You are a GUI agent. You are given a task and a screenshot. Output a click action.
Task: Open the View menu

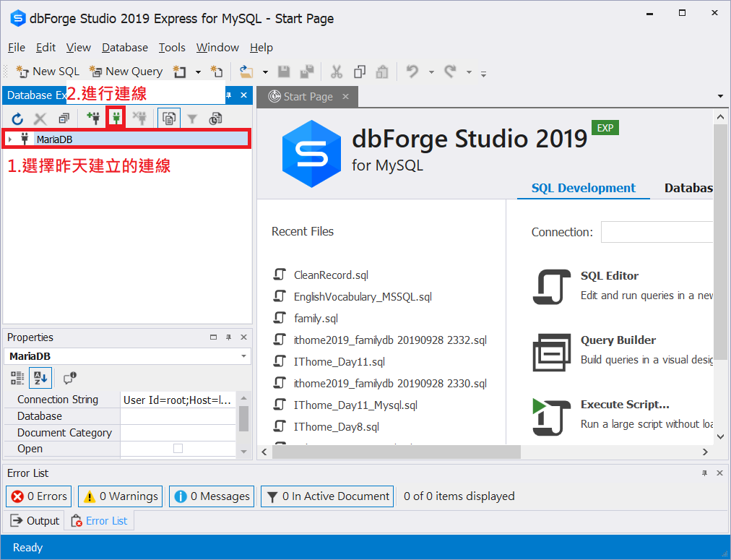(x=78, y=48)
